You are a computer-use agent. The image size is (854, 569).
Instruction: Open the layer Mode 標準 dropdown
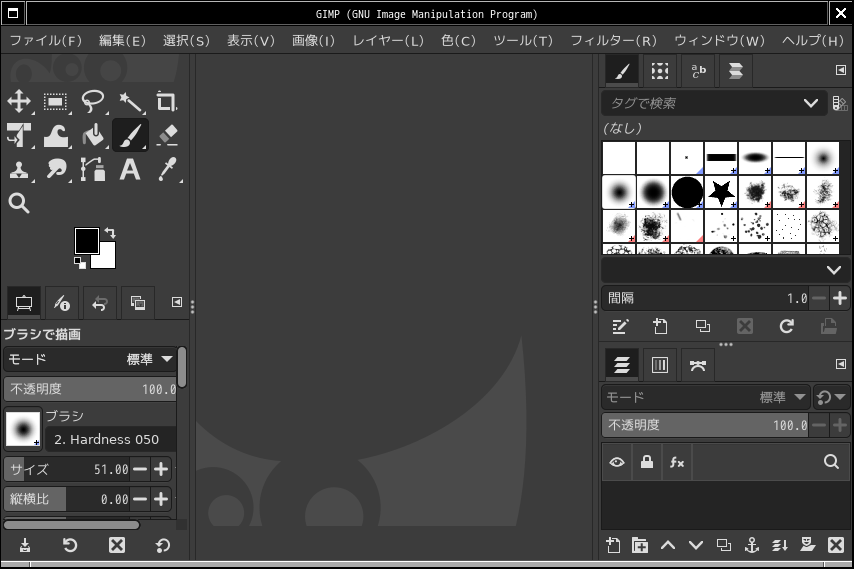(706, 397)
